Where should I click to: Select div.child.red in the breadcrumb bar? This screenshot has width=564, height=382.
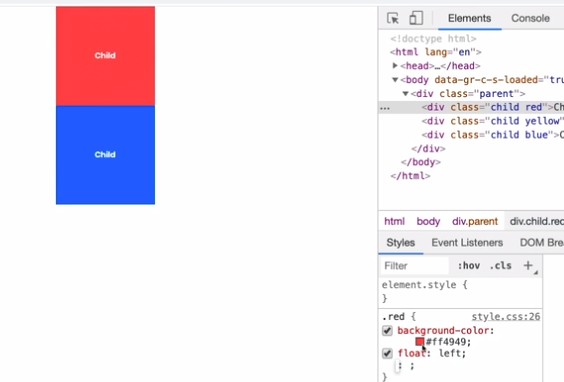(535, 221)
